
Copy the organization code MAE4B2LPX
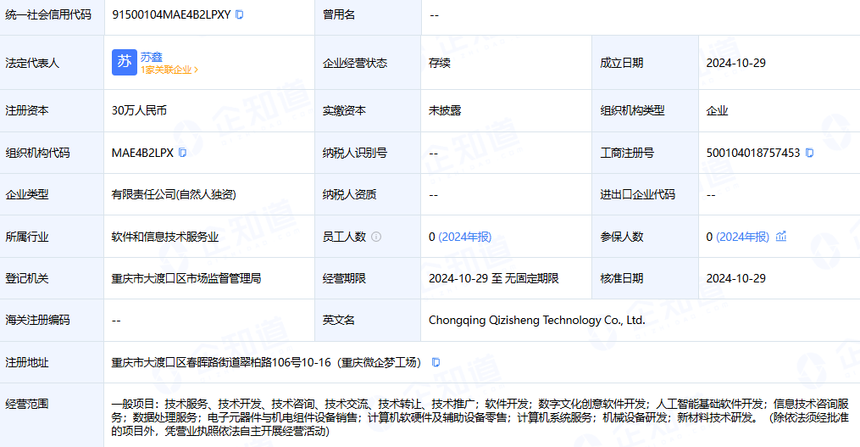pyautogui.click(x=183, y=152)
